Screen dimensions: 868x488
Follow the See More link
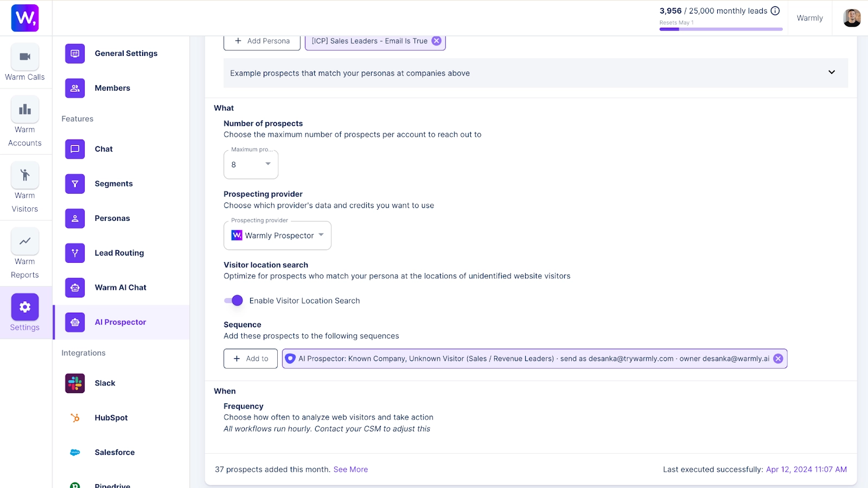[x=350, y=470]
